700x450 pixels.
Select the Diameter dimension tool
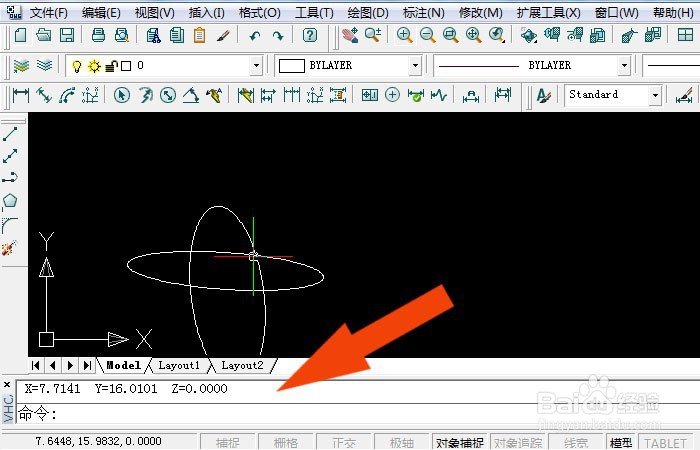click(x=168, y=95)
